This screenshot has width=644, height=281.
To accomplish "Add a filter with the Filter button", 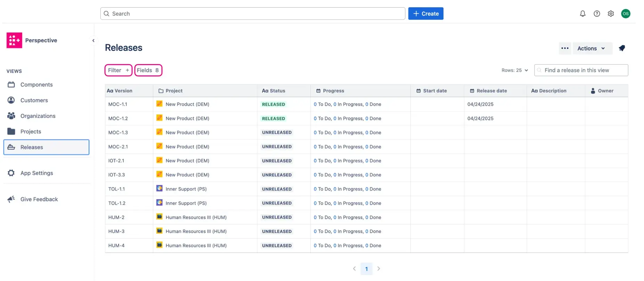I will (118, 70).
